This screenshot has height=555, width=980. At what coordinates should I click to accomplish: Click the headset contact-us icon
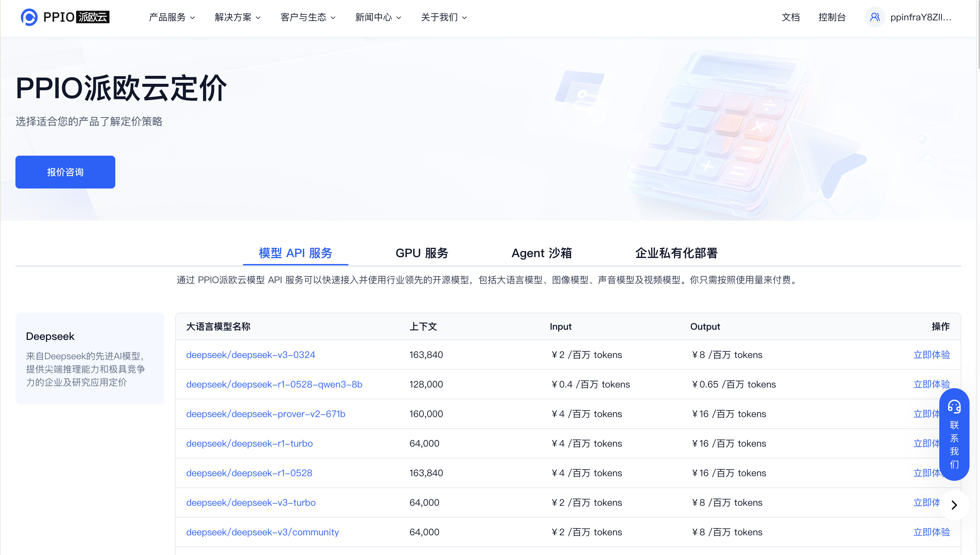[x=954, y=407]
